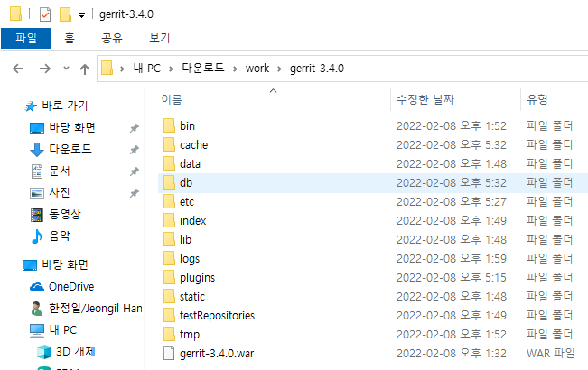Click the folder icon in address bar
The image size is (588, 370).
[107, 69]
